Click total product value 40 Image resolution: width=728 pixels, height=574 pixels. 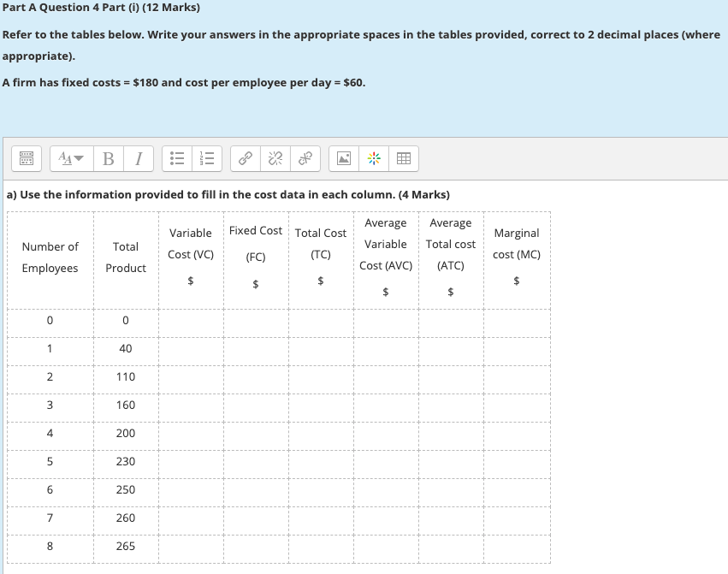[126, 349]
